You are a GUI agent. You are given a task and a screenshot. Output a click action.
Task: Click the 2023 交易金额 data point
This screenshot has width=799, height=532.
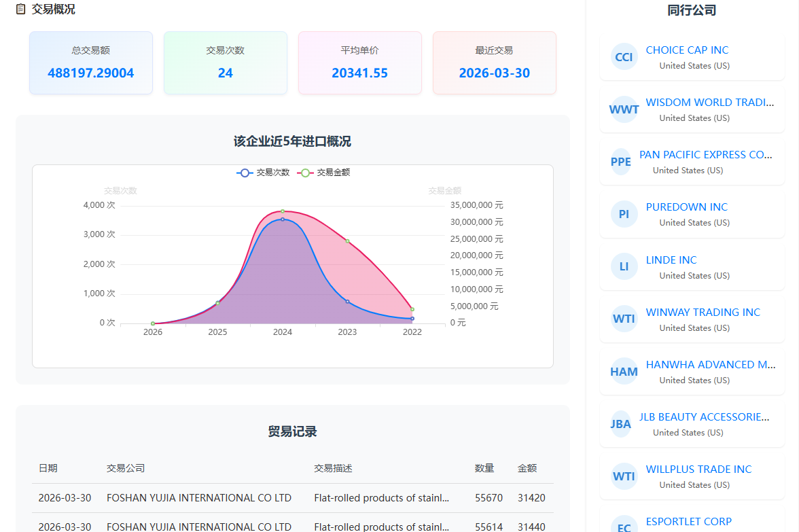point(347,241)
